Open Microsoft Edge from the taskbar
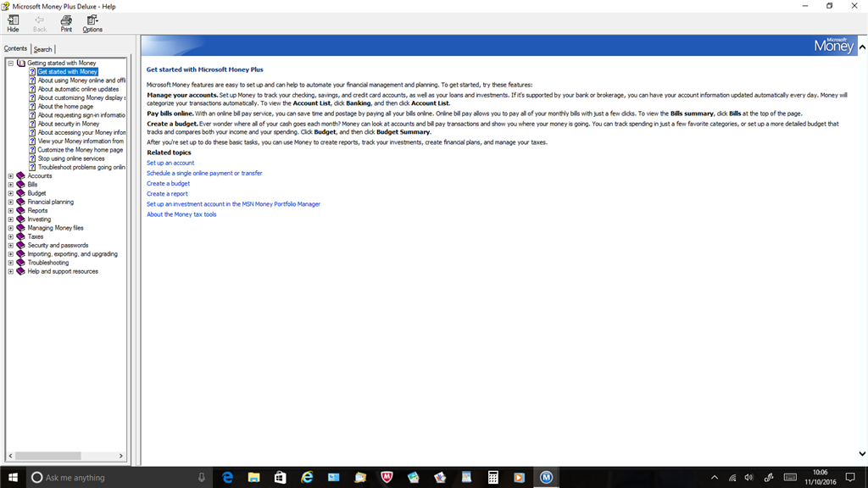 [227, 477]
